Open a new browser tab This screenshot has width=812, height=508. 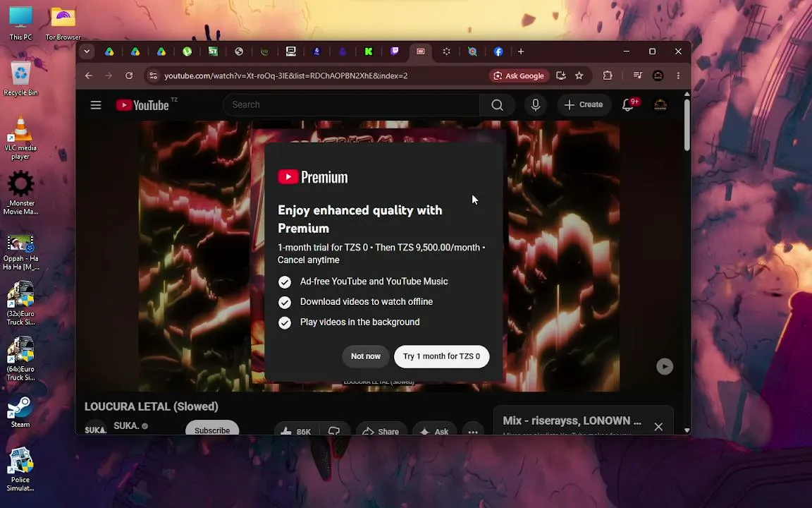click(x=521, y=52)
